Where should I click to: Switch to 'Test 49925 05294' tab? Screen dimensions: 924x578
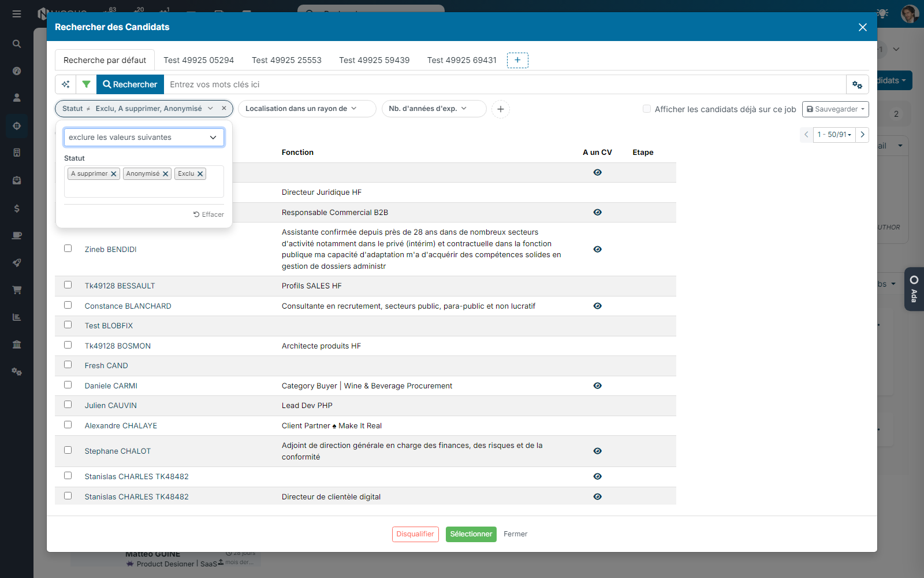pos(199,60)
